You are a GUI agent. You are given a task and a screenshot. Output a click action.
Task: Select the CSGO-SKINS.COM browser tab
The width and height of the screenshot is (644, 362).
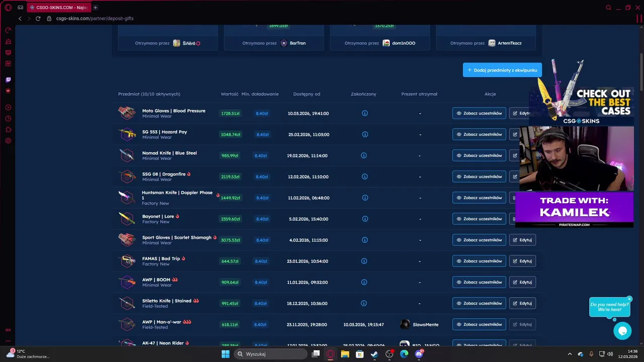point(58,8)
